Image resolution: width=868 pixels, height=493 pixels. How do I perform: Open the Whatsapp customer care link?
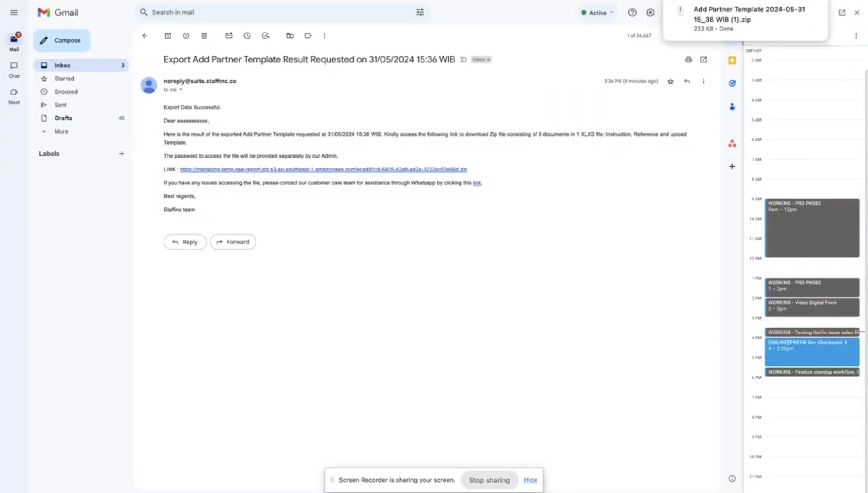[x=477, y=183]
